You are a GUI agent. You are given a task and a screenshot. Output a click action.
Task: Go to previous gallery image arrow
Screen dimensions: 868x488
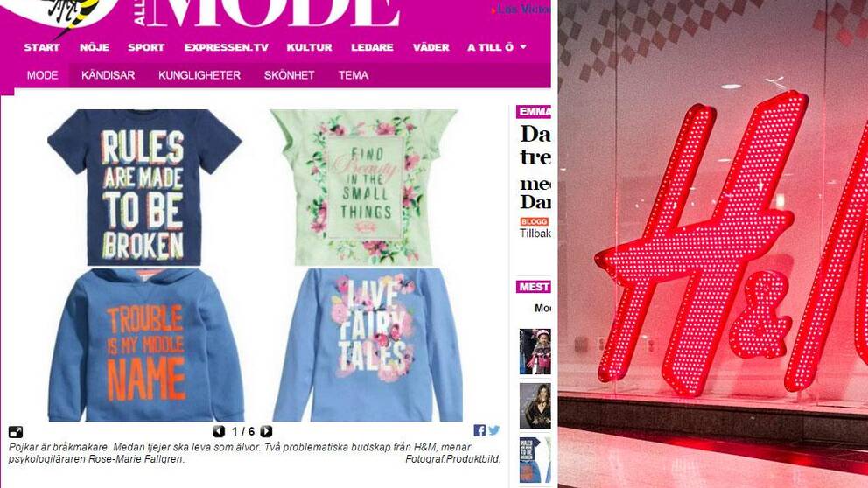(x=219, y=431)
